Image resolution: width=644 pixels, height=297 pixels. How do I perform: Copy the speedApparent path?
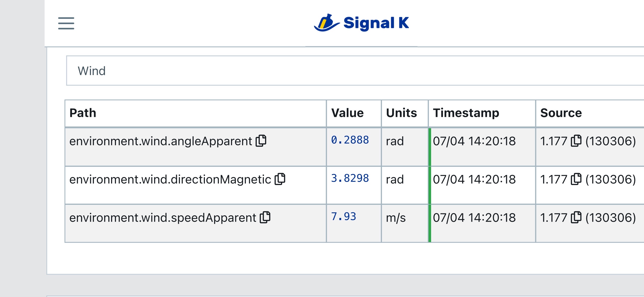click(265, 217)
